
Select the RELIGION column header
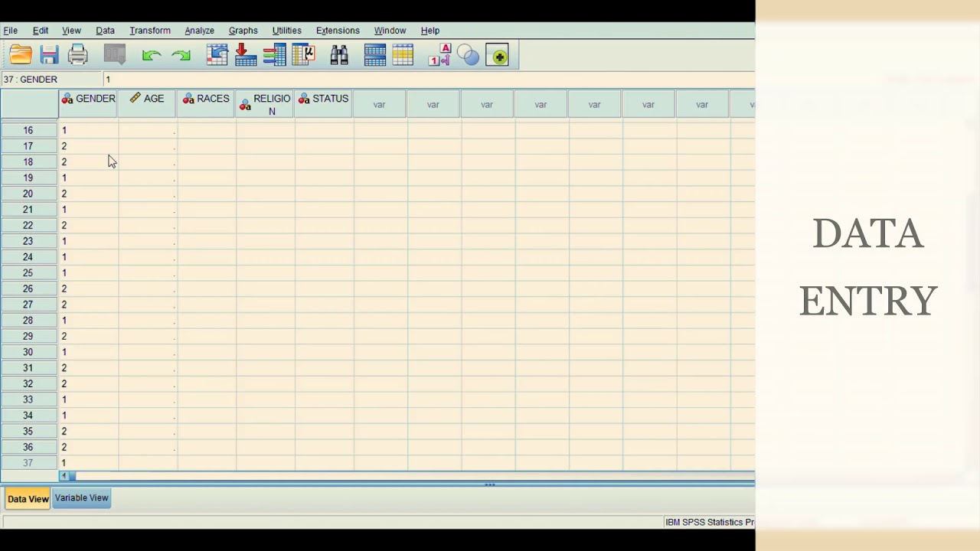coord(265,104)
